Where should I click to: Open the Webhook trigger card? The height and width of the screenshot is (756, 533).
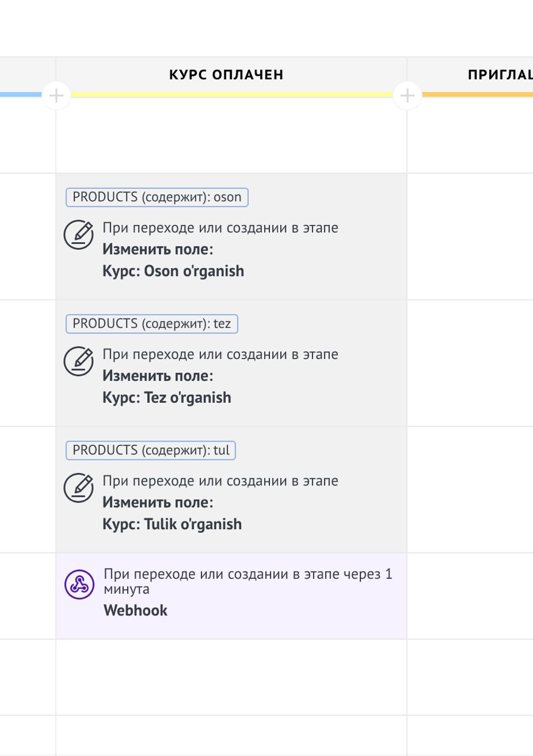[232, 596]
